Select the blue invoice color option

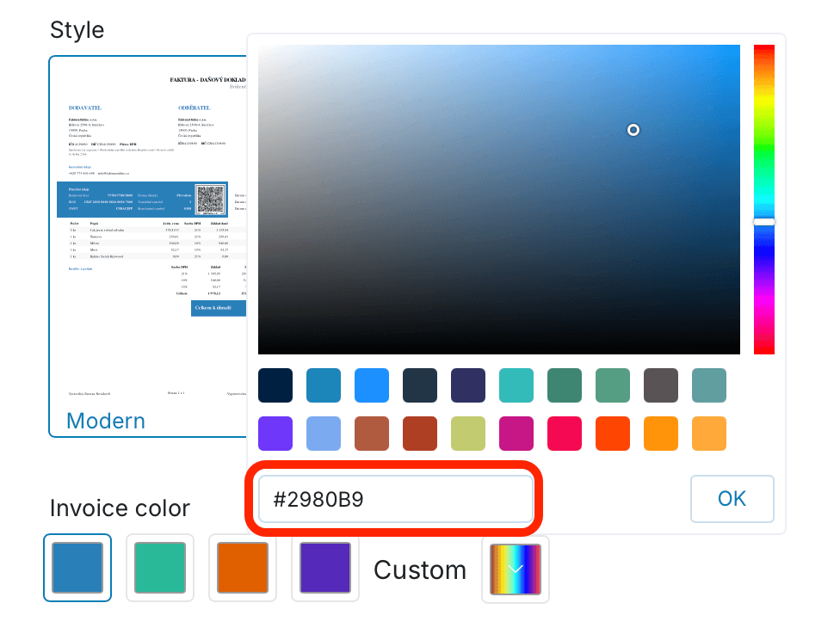(x=77, y=568)
